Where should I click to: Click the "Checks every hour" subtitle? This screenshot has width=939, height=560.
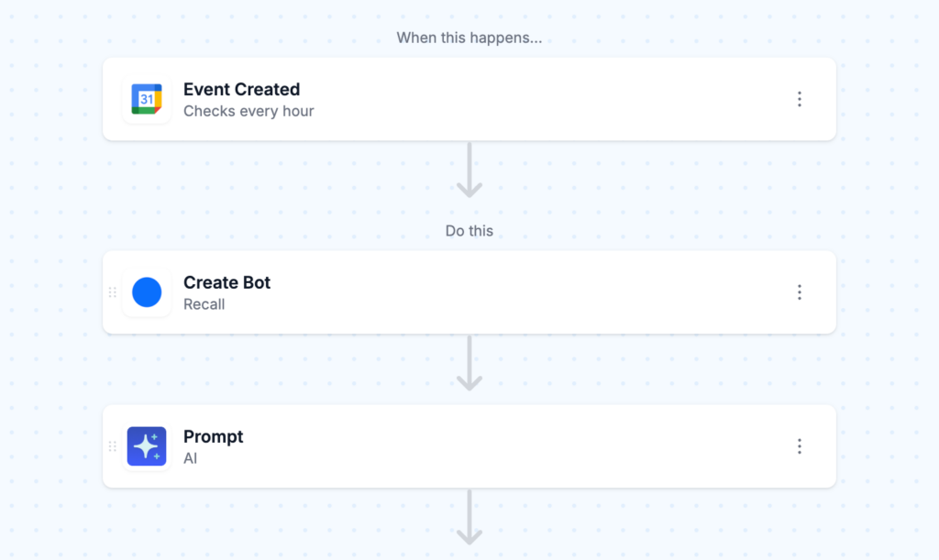[x=249, y=111]
